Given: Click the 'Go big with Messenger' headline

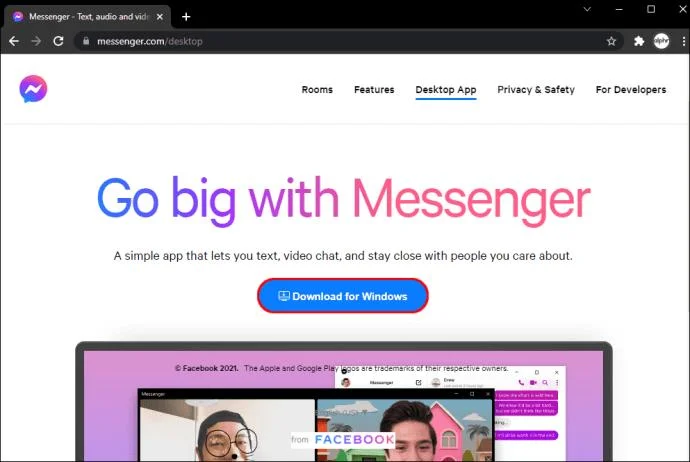Looking at the screenshot, I should (x=344, y=200).
